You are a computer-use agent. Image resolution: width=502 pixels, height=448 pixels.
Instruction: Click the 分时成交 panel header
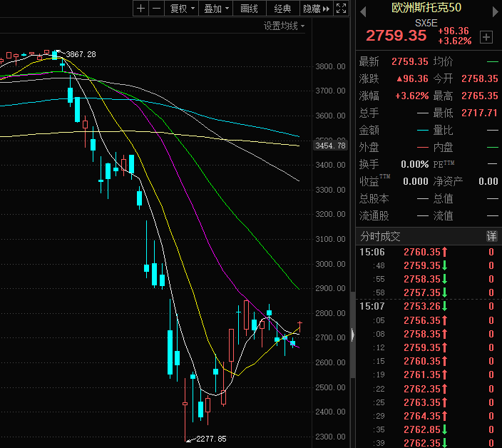click(381, 236)
